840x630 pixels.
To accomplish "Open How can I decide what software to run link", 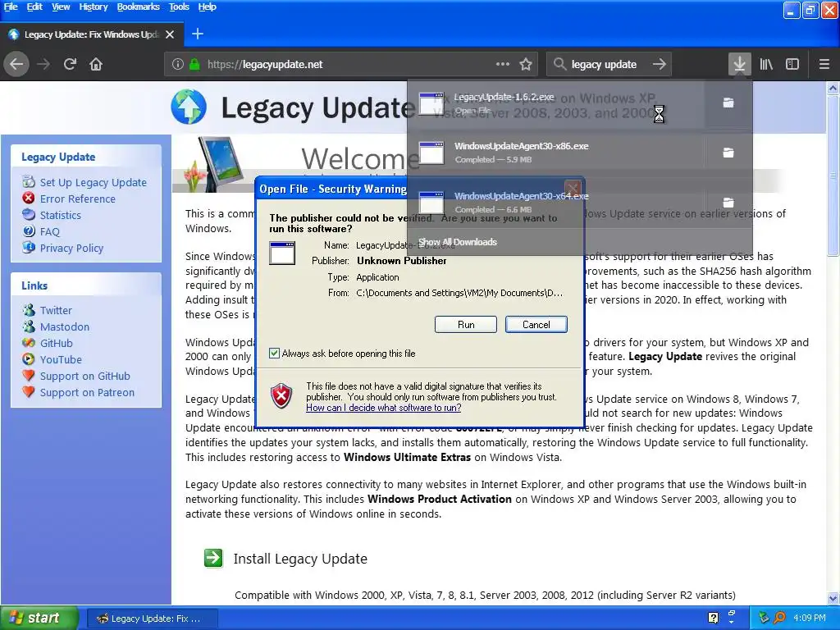I will click(384, 408).
